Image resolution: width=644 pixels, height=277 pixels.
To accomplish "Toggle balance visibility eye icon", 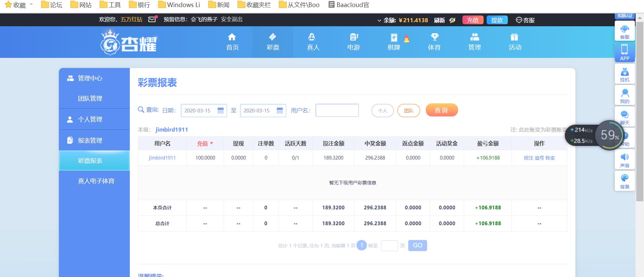I will pos(452,20).
